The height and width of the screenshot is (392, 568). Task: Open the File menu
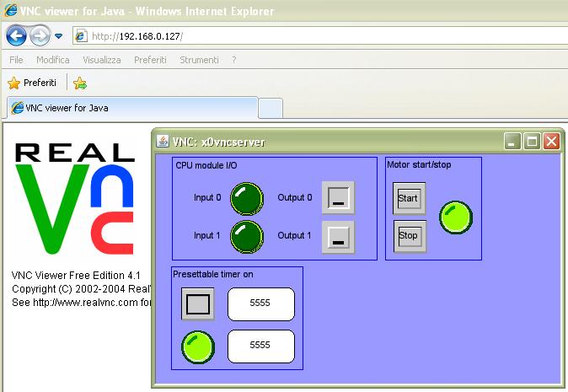pyautogui.click(x=16, y=60)
